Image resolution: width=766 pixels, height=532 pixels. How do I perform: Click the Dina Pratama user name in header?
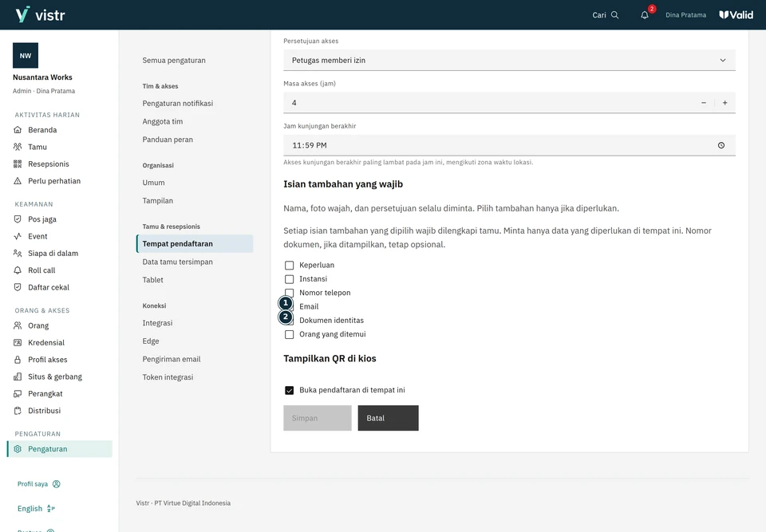[686, 15]
